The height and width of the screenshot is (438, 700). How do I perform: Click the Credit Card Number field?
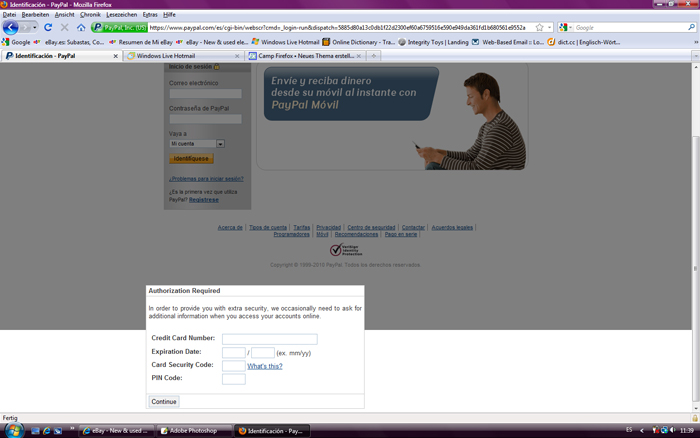(x=270, y=339)
